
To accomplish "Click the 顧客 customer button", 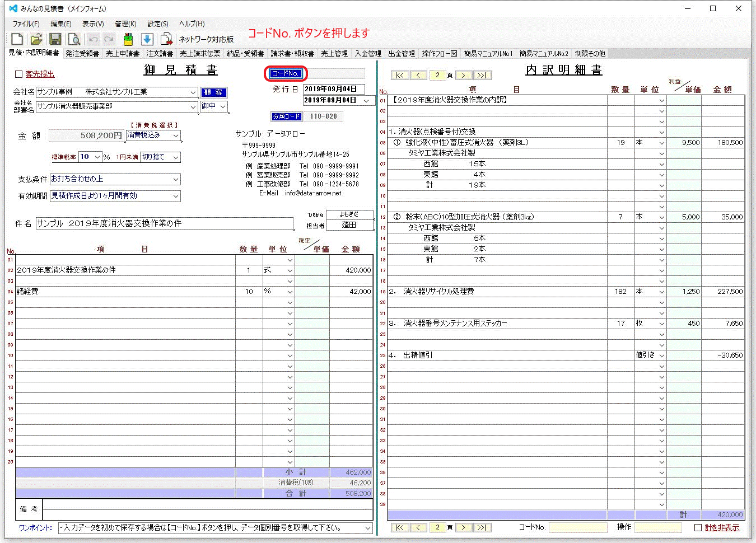I will [x=213, y=92].
